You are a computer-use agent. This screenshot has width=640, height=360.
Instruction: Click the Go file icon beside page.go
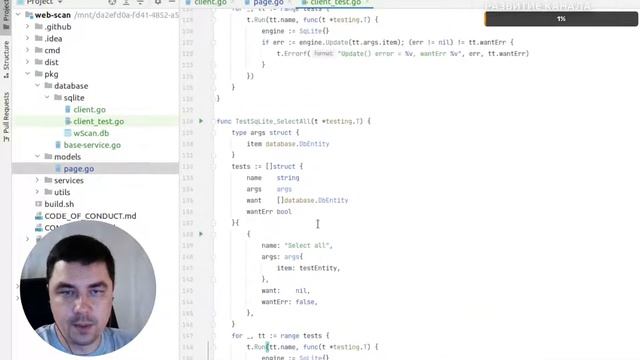point(58,169)
